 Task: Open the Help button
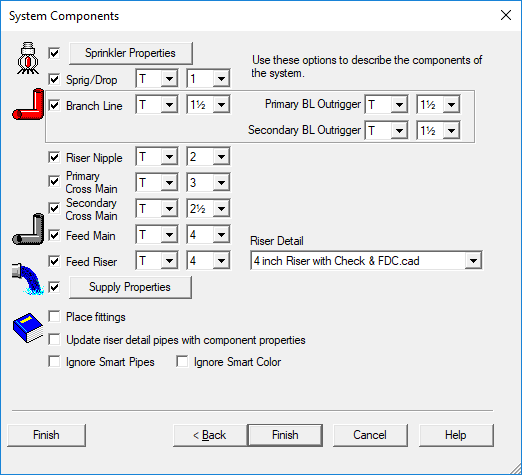coord(456,435)
